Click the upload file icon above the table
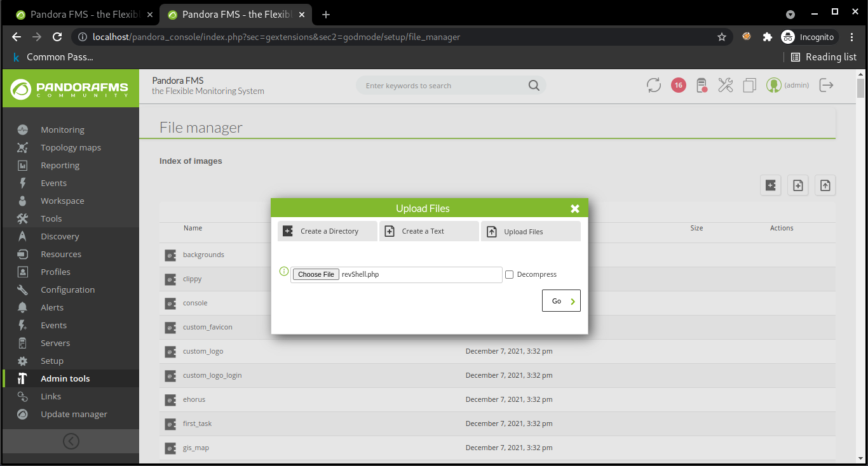Viewport: 868px width, 466px height. pos(825,185)
